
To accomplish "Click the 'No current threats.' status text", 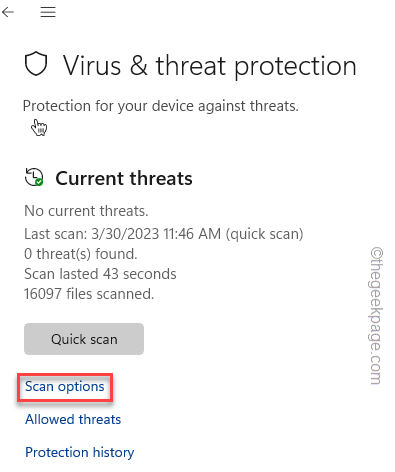I will [x=86, y=211].
